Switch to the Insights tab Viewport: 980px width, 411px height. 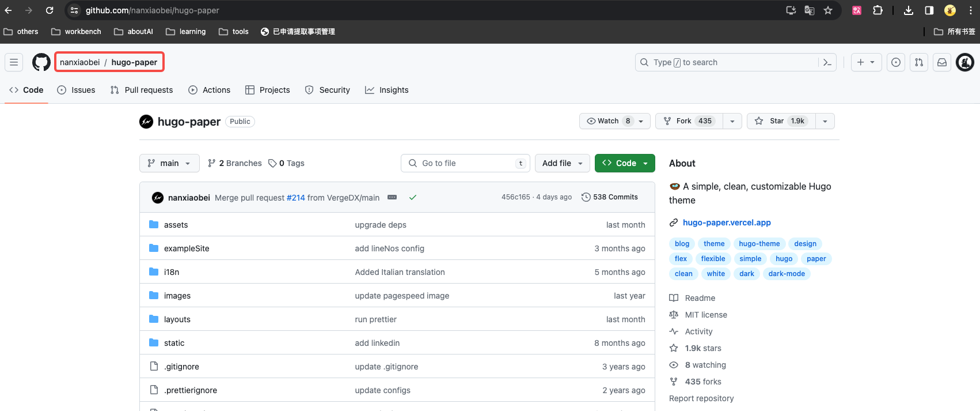[x=387, y=90]
